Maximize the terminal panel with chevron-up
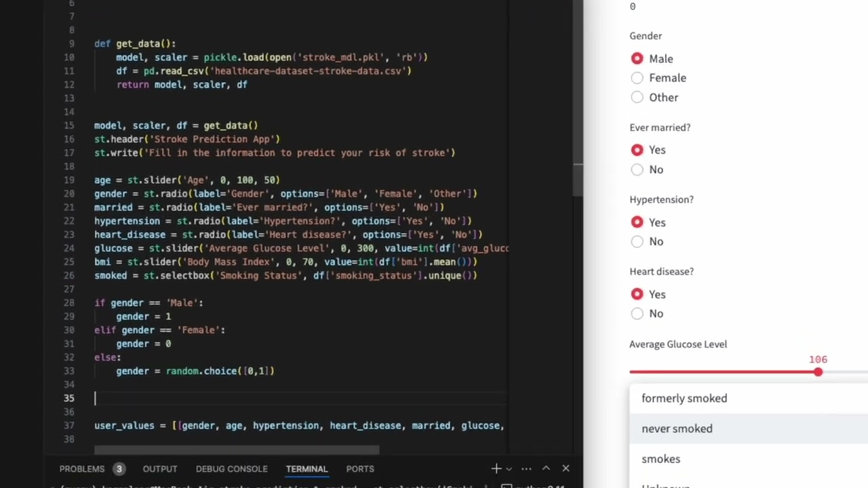 click(546, 468)
